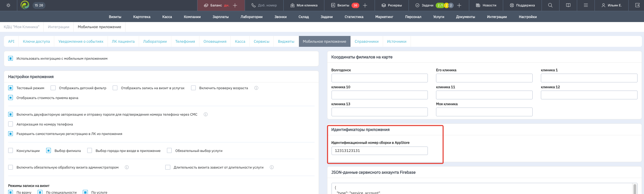644x194 pixels.
Task: Open the Ильин Е. user menu
Action: (x=611, y=5)
